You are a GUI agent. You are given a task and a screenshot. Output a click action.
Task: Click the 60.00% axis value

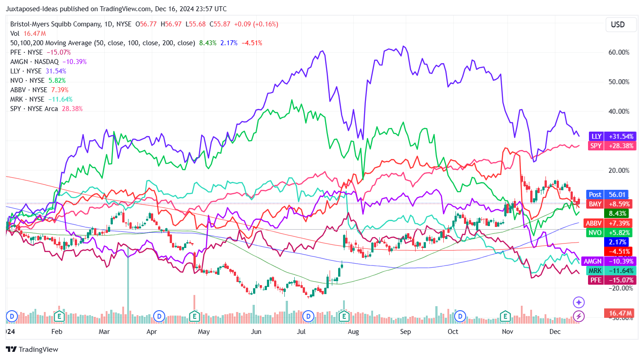pyautogui.click(x=618, y=52)
